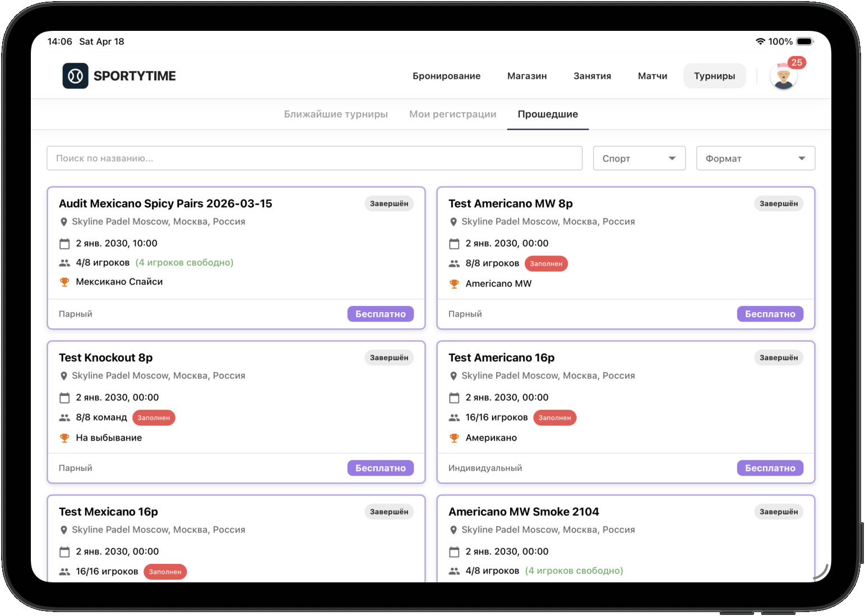The height and width of the screenshot is (616, 865).
Task: Click players icon on Test Knockout 8p card
Action: (x=64, y=418)
